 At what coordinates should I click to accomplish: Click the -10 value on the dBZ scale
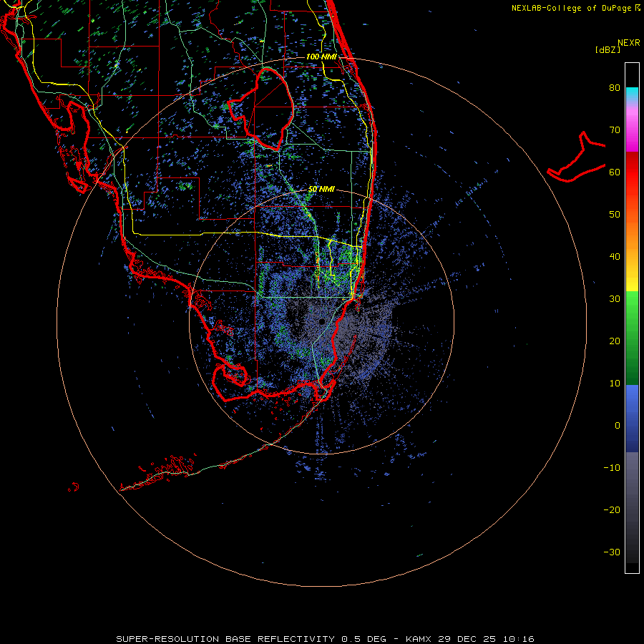[612, 468]
